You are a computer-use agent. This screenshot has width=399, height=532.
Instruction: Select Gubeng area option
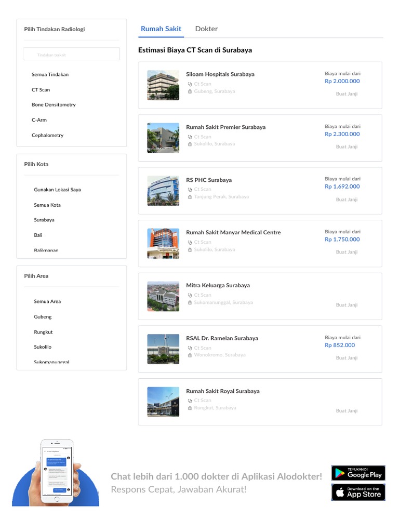43,316
